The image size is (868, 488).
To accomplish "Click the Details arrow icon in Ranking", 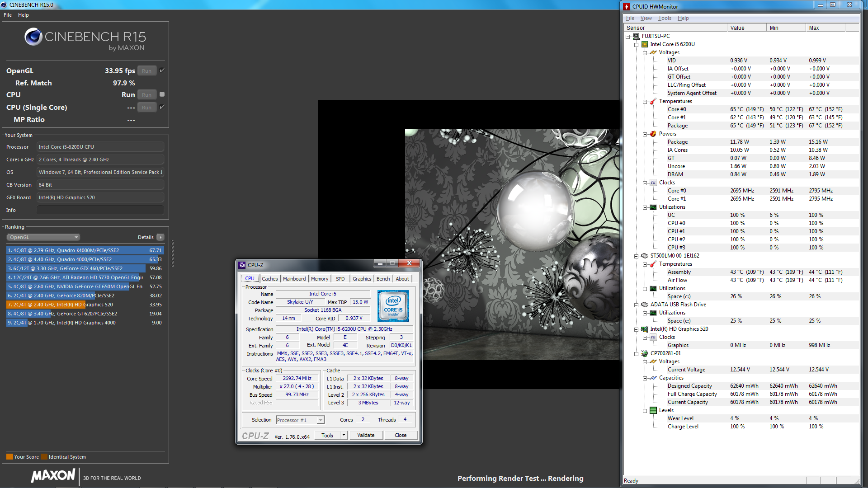I will 160,237.
